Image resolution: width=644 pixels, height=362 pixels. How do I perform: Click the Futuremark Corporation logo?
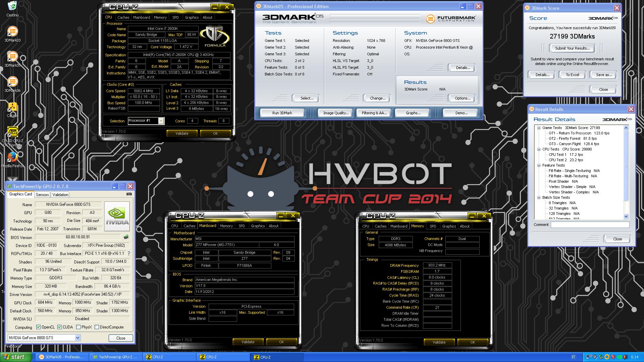coord(451,19)
